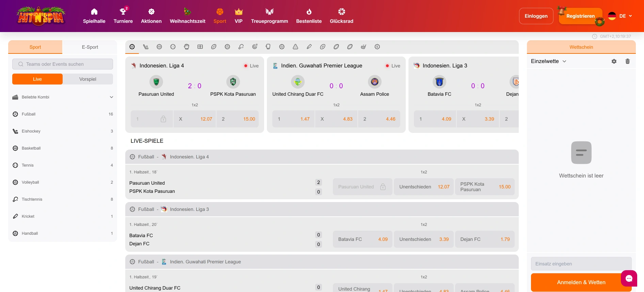The width and height of the screenshot is (644, 292).
Task: Click the Einsatz eingeben stake field
Action: tap(581, 264)
